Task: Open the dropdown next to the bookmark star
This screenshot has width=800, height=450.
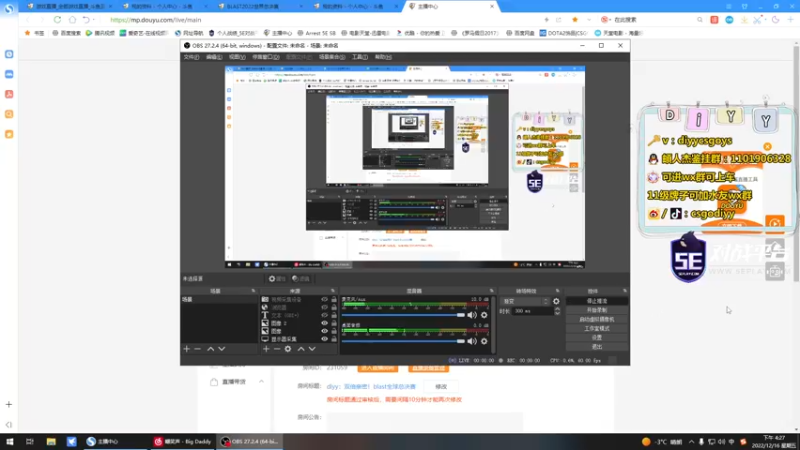Action: point(589,19)
